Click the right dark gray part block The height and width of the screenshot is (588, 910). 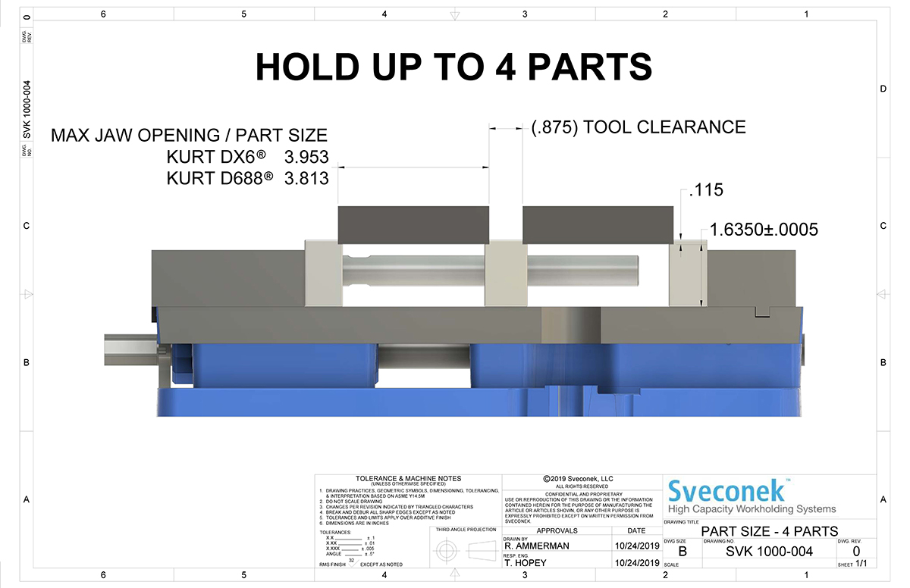click(598, 225)
